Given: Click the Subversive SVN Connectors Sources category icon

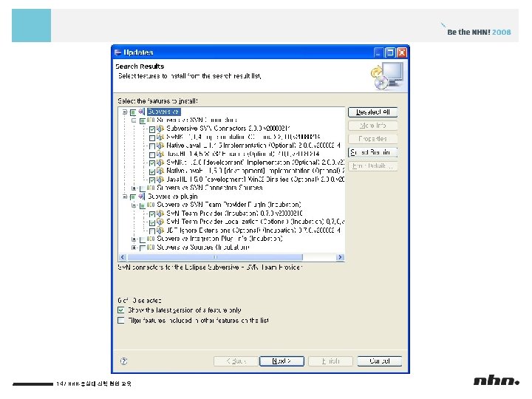Looking at the screenshot, I should (151, 188).
